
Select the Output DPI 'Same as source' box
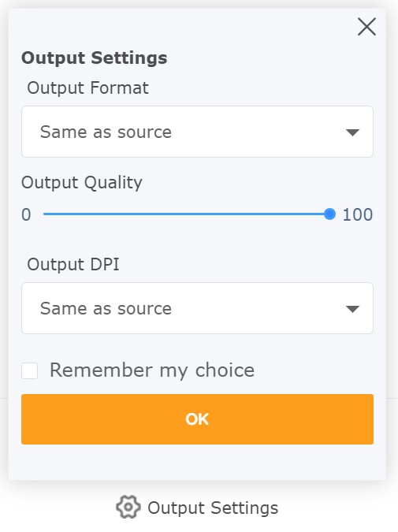coord(197,308)
